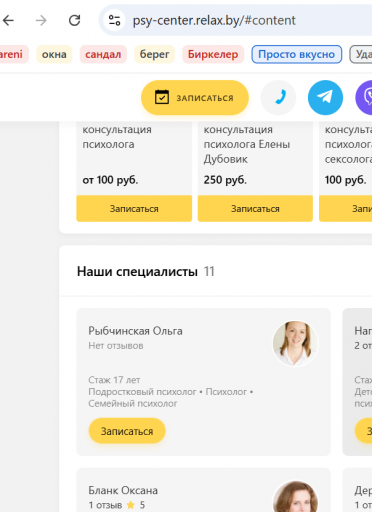Open Рыбчинская Ольга's profile name
Screen dimensions: 372x512
pos(135,331)
